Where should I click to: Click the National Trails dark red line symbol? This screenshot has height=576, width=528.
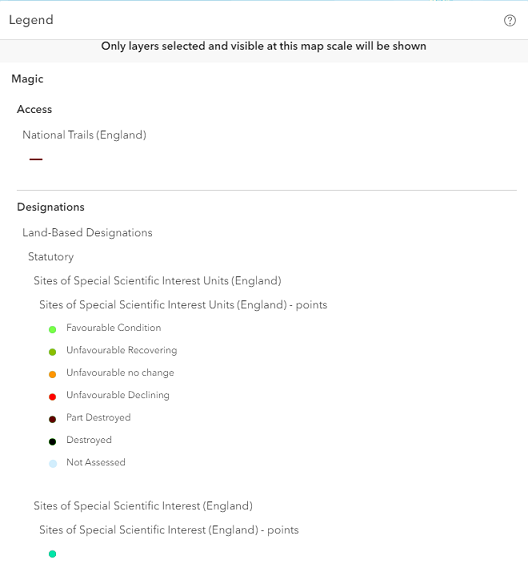click(36, 159)
